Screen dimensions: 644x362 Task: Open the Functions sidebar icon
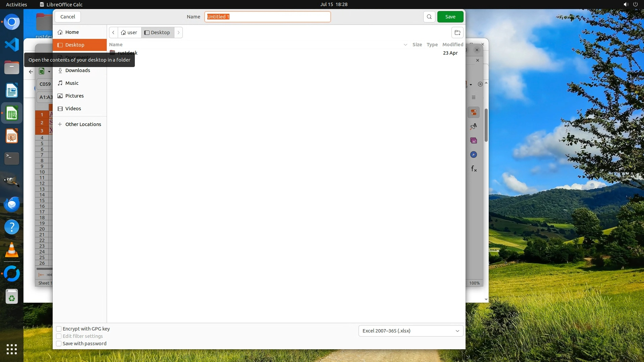coord(474,169)
